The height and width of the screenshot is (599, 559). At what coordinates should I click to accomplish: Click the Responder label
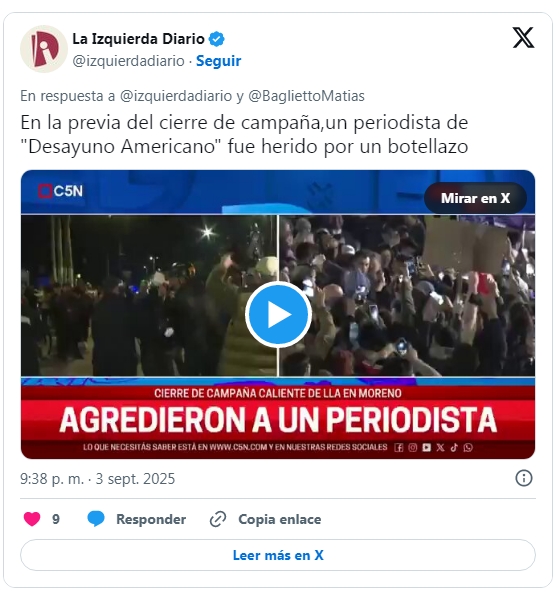pyautogui.click(x=151, y=519)
